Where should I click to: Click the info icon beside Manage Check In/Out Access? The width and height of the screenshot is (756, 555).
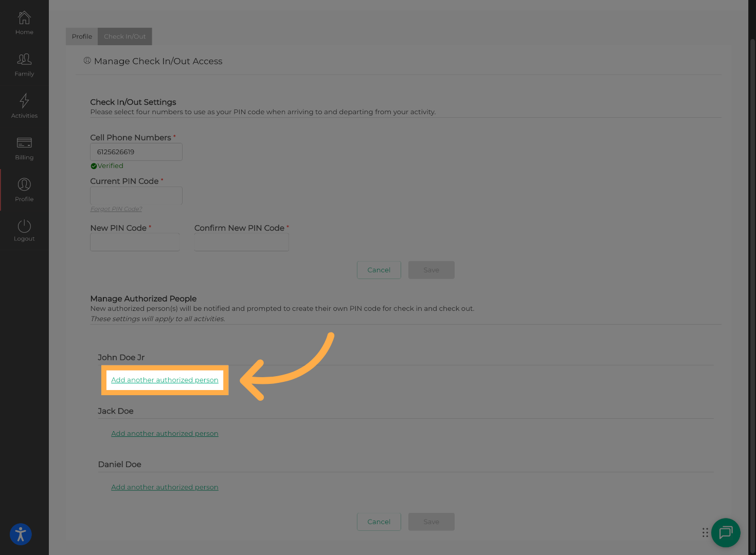(87, 60)
